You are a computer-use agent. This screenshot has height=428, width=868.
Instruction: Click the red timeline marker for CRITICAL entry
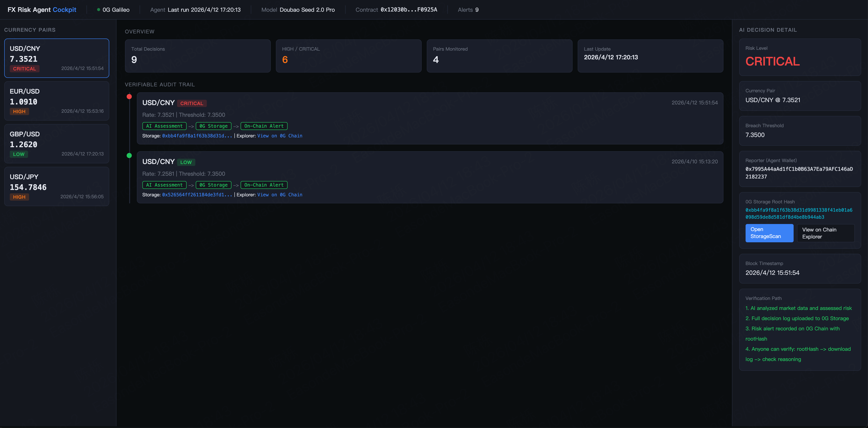click(129, 97)
